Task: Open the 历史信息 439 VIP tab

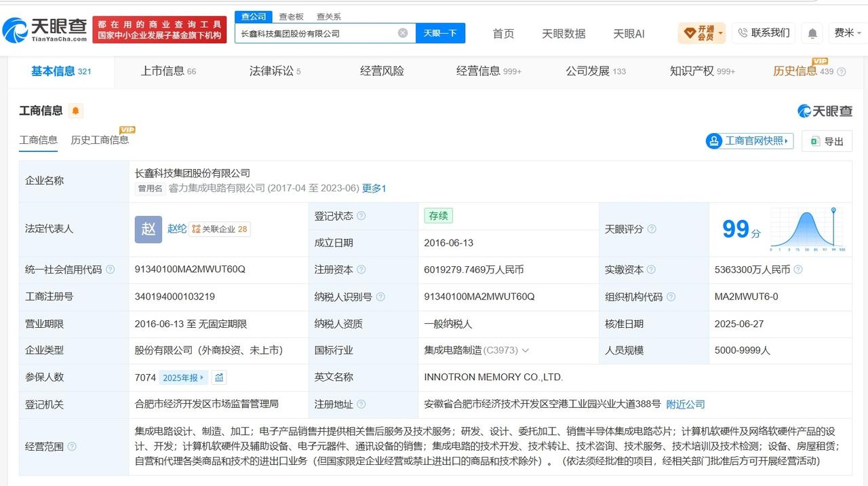Action: pyautogui.click(x=804, y=71)
